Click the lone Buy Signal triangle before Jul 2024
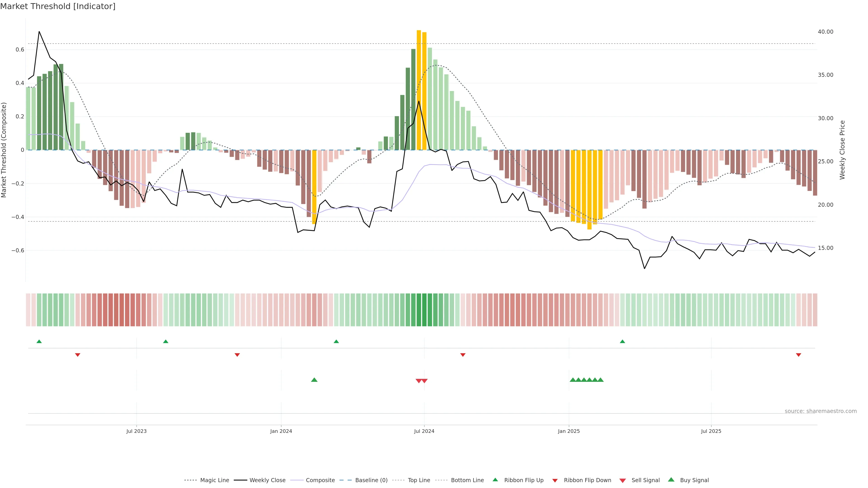This screenshot has height=488, width=868. tap(314, 380)
